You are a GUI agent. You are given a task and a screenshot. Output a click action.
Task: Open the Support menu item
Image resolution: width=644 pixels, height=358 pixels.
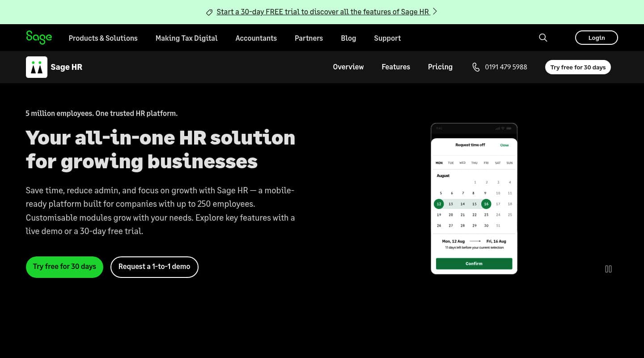(387, 38)
